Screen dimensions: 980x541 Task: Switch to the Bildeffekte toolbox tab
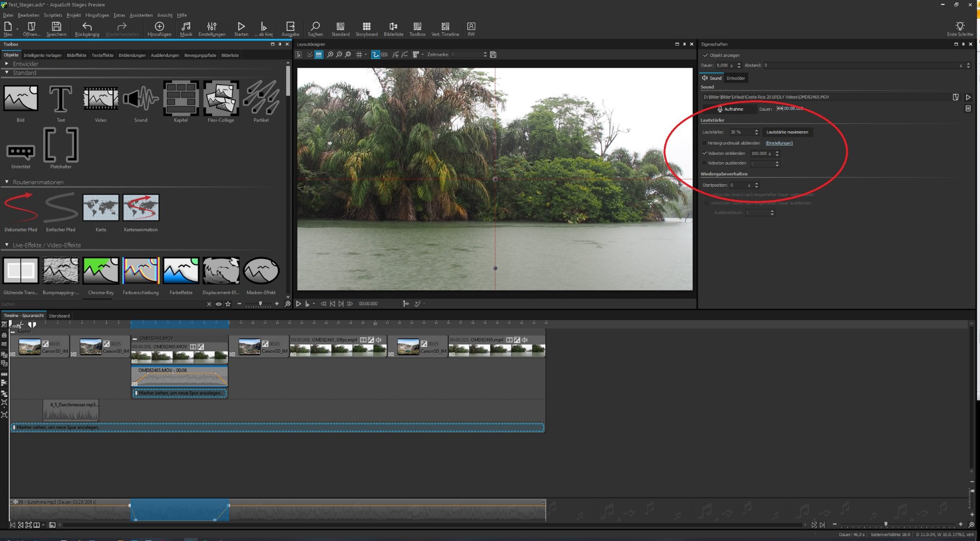coord(76,55)
